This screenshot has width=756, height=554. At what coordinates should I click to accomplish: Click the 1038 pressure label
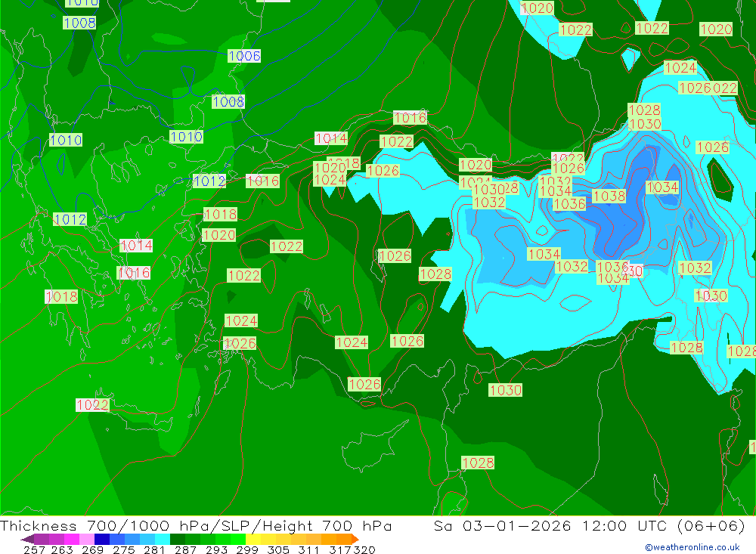pyautogui.click(x=609, y=197)
